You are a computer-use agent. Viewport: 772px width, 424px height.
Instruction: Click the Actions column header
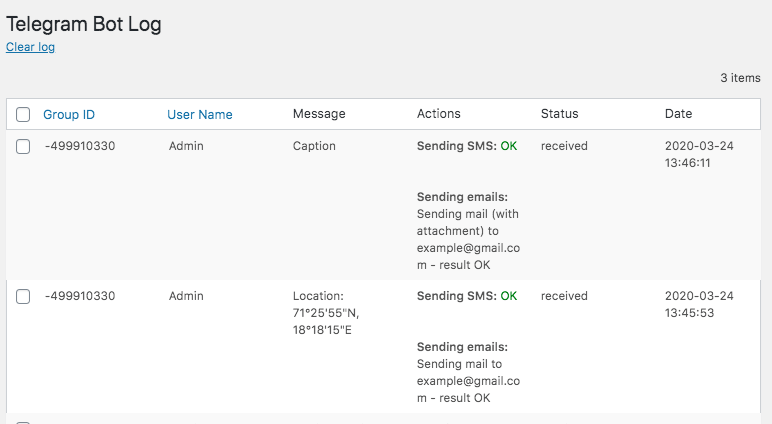pos(438,114)
